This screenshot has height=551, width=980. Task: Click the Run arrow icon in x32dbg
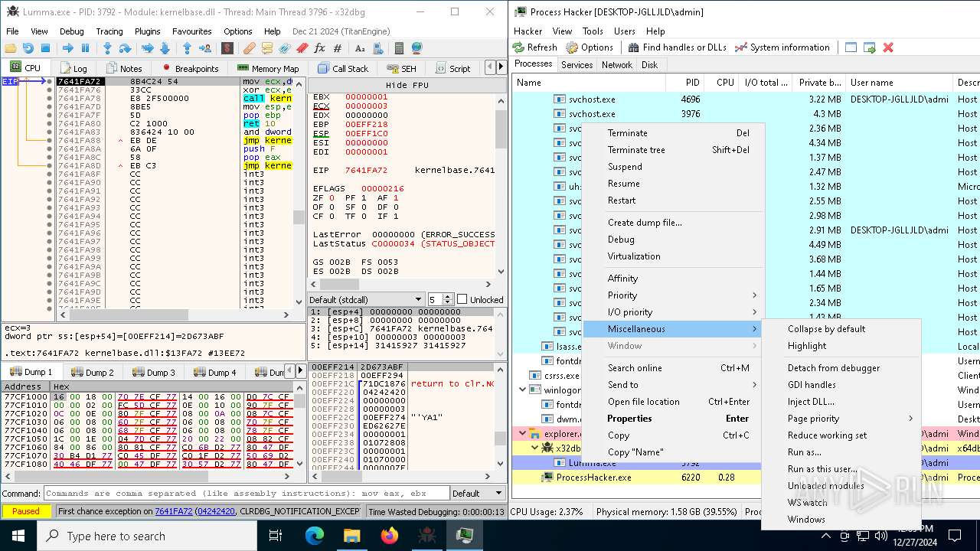(67, 48)
